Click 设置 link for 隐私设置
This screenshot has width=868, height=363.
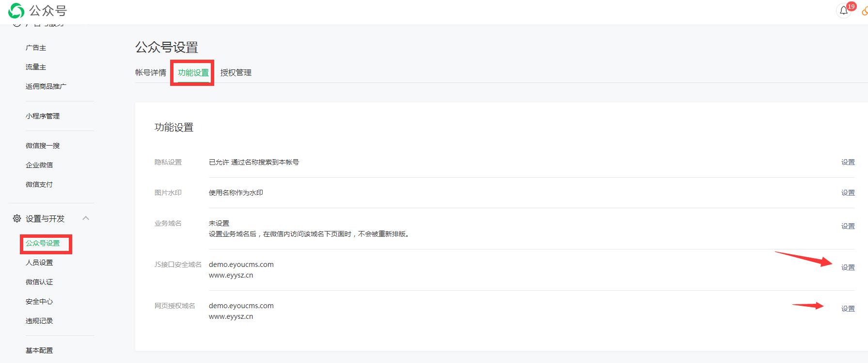click(x=848, y=163)
